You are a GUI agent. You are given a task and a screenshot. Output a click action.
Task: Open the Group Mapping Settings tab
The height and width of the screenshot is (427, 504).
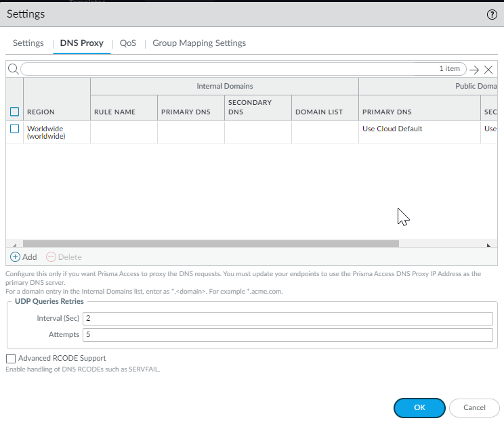[199, 43]
